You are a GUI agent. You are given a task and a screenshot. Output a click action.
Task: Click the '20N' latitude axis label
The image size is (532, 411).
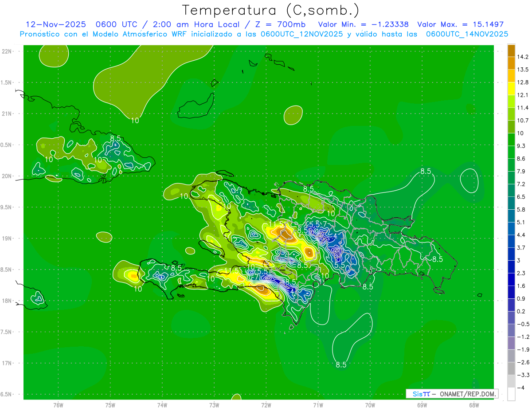[x=7, y=176]
